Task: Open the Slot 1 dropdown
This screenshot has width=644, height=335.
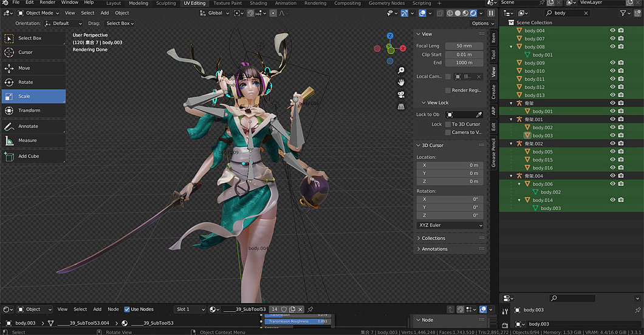Action: (x=190, y=310)
